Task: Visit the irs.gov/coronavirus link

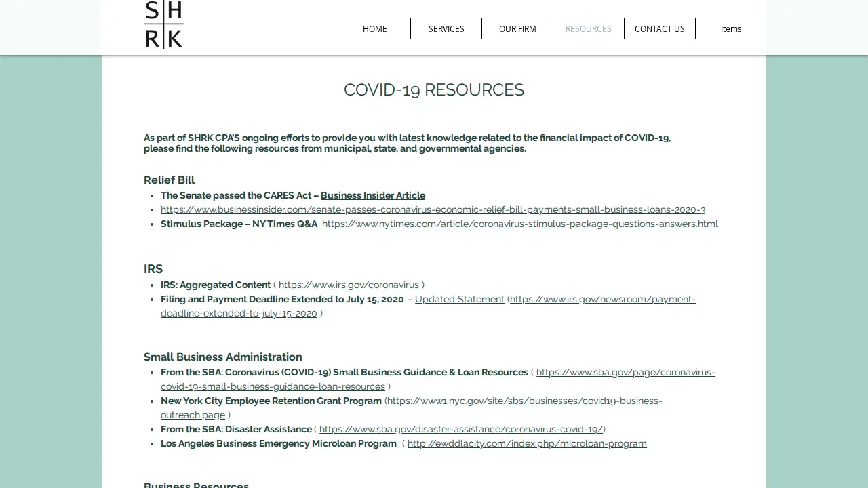Action: tap(349, 285)
